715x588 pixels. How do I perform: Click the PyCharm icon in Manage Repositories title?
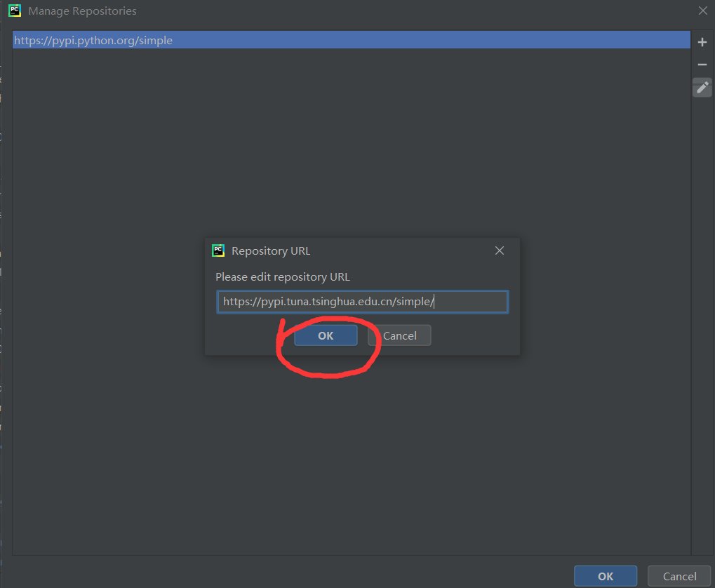(15, 11)
